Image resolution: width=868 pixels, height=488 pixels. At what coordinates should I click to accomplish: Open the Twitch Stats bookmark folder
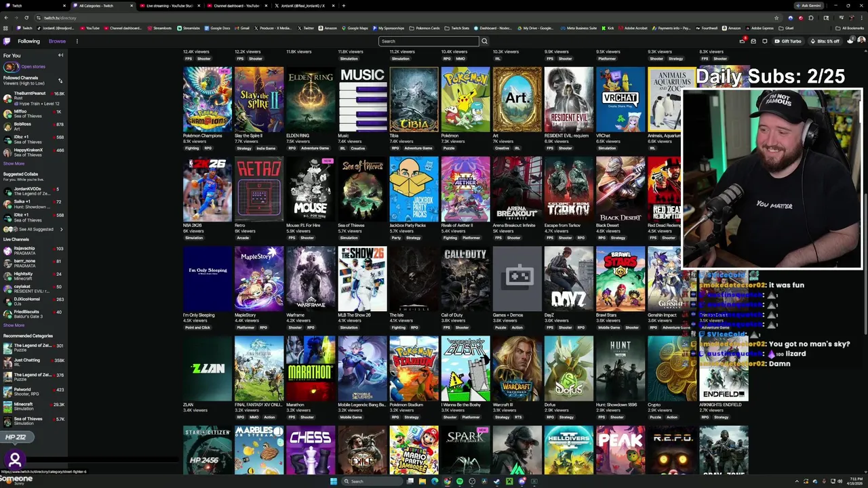click(457, 28)
